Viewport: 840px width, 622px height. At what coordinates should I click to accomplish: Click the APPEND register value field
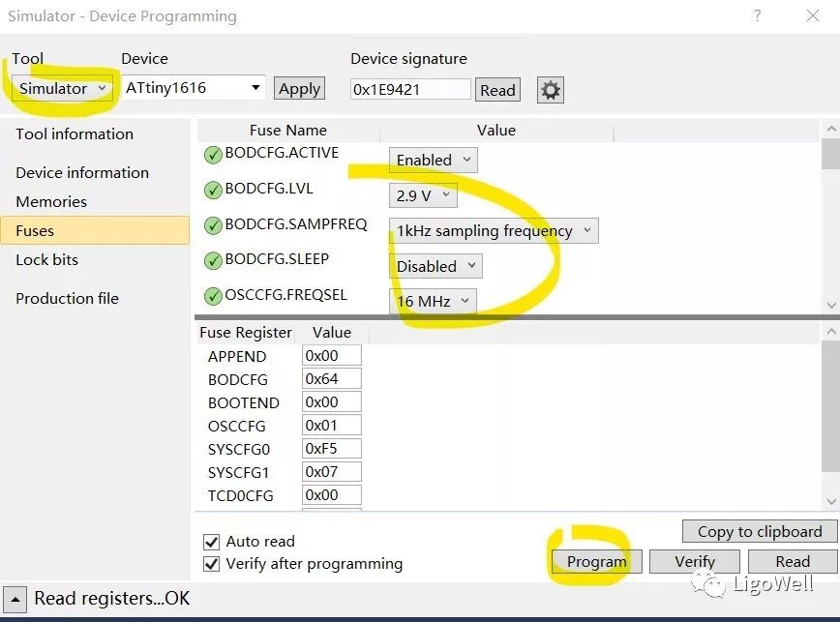332,355
